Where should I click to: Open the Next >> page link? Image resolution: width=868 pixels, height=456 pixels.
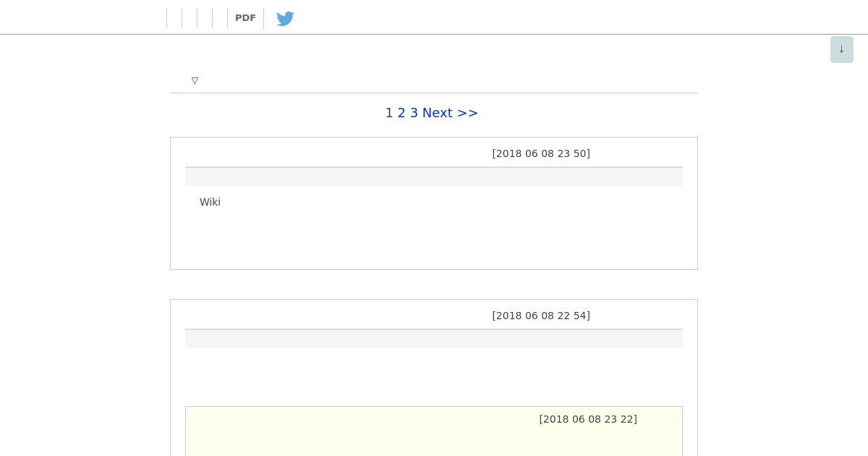click(450, 113)
